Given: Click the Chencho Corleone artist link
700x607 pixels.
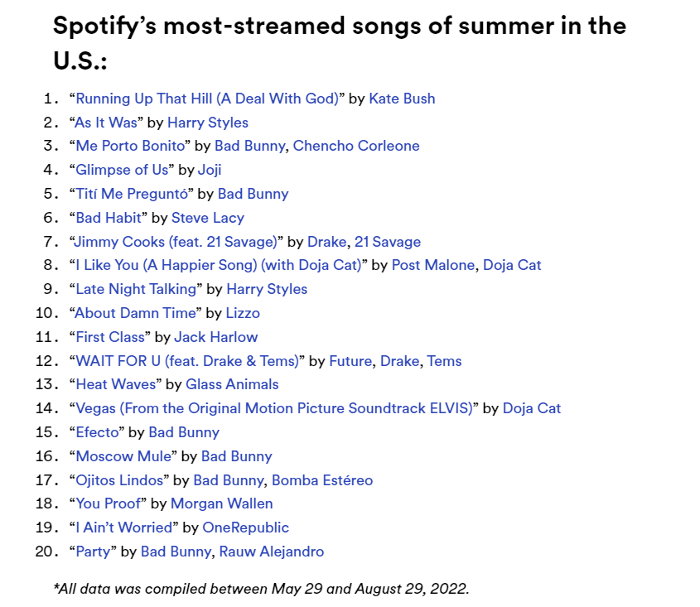Looking at the screenshot, I should (356, 146).
